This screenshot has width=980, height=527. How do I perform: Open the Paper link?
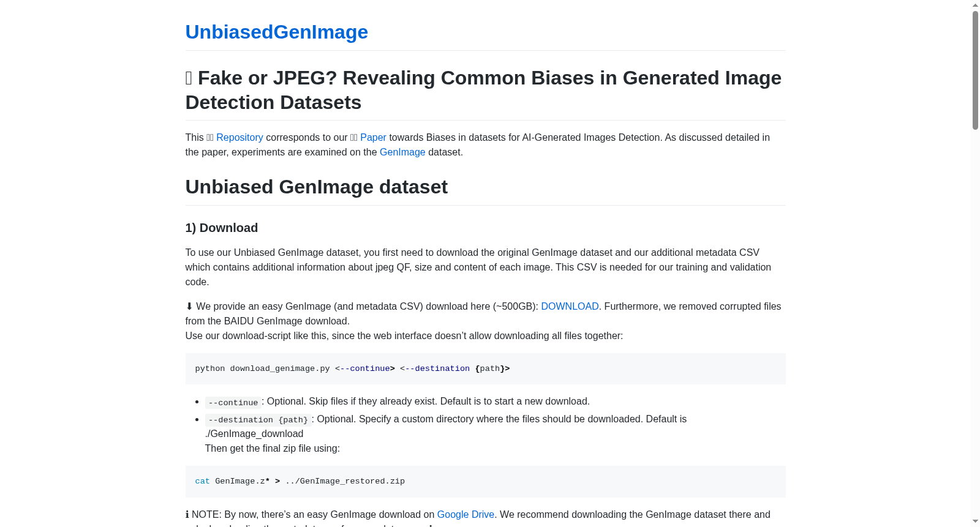click(x=373, y=138)
